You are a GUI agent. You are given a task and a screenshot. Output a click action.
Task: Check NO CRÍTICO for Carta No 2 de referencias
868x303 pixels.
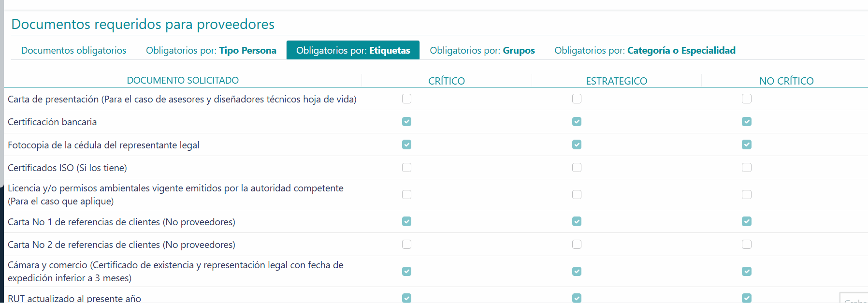tap(747, 245)
